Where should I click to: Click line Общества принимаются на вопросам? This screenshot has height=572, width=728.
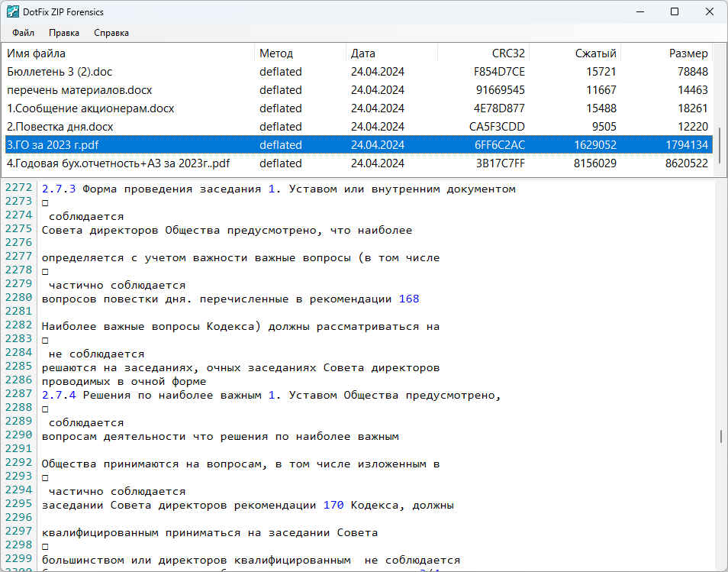click(240, 464)
